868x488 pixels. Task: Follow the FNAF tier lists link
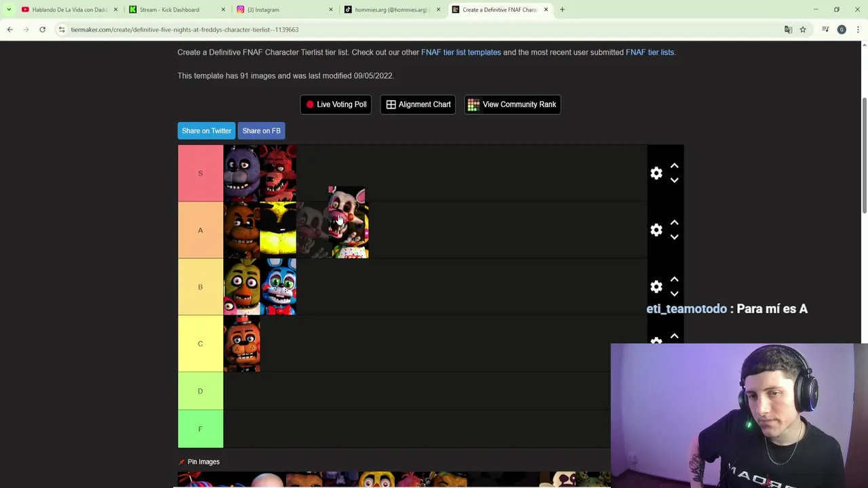coord(650,52)
